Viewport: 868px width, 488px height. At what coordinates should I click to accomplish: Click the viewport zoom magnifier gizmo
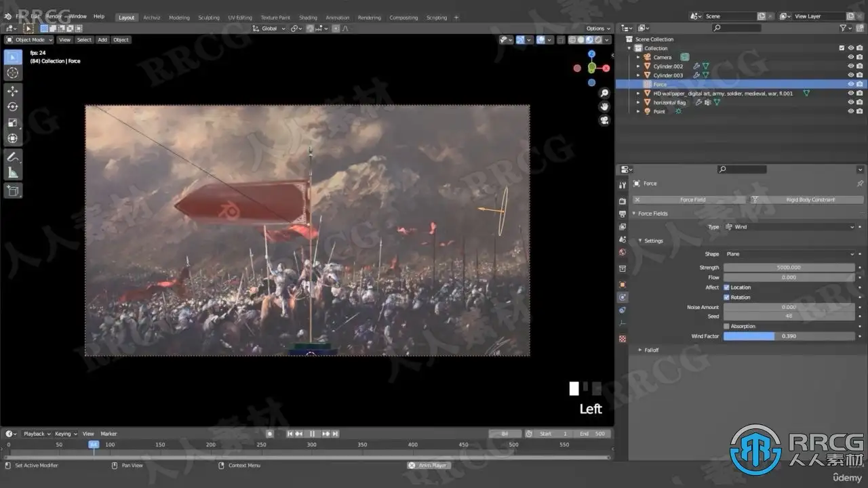pos(604,93)
